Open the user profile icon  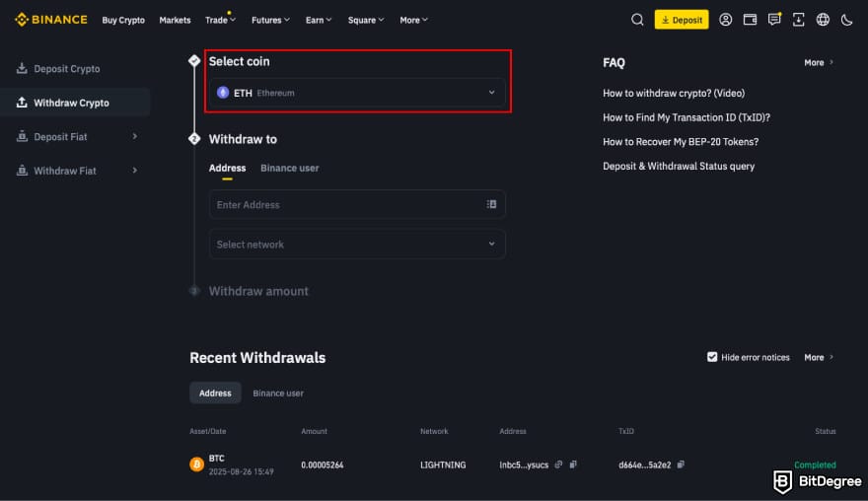pos(725,20)
